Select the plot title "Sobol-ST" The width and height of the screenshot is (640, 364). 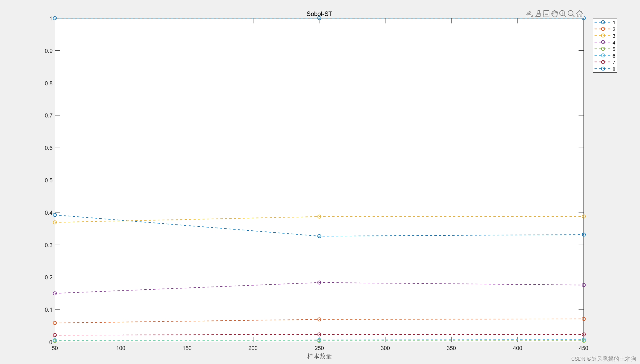click(x=319, y=14)
